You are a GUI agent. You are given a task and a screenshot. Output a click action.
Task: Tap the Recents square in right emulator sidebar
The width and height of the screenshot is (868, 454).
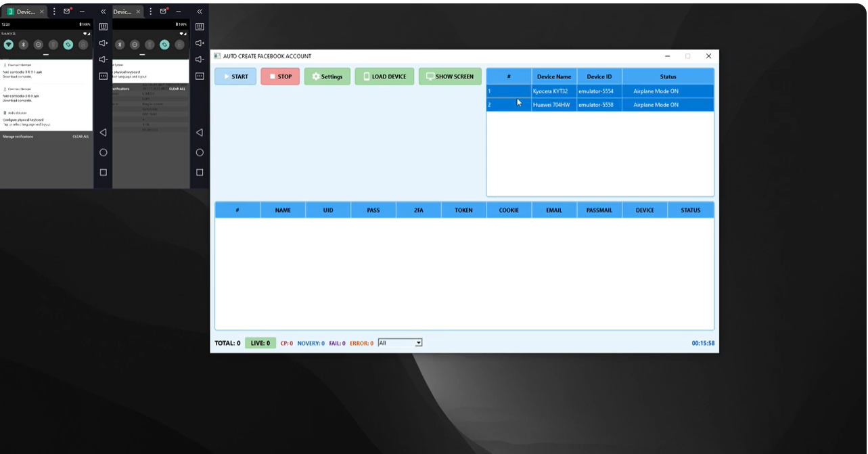coord(200,173)
